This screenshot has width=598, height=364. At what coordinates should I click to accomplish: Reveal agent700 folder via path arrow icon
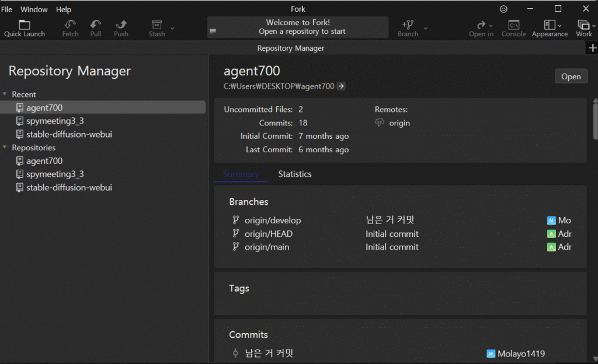point(342,86)
